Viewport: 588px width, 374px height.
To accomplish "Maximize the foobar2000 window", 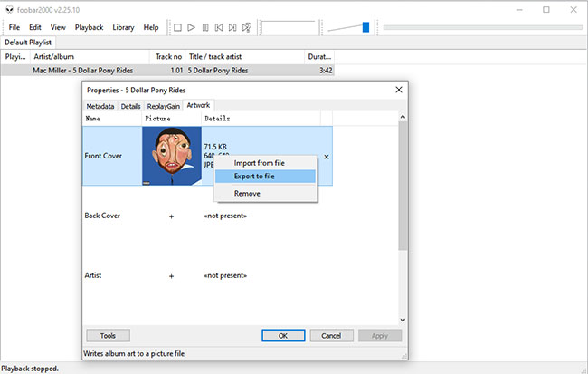I will (546, 10).
